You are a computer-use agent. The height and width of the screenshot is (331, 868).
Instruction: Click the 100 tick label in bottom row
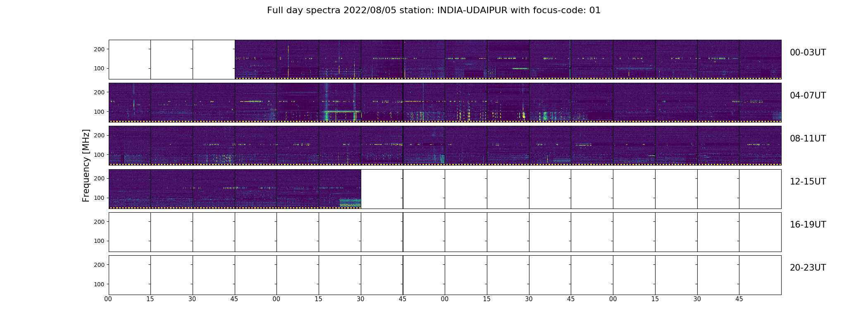pyautogui.click(x=100, y=284)
